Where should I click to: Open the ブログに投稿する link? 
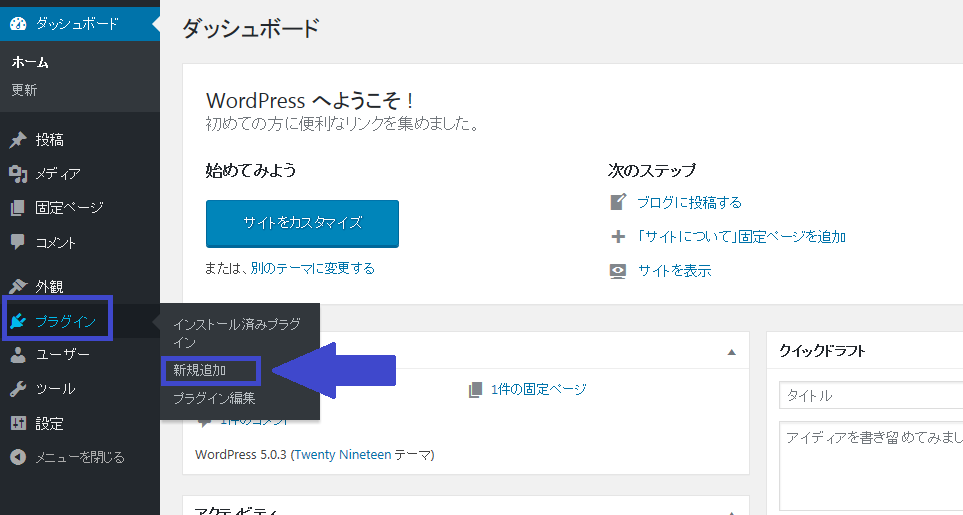tap(689, 202)
